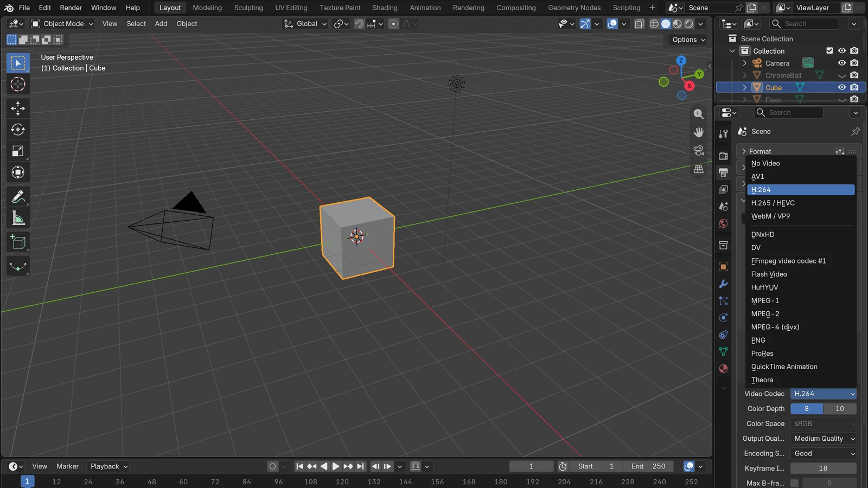
Task: Hide Cube with its eye icon
Action: 842,87
